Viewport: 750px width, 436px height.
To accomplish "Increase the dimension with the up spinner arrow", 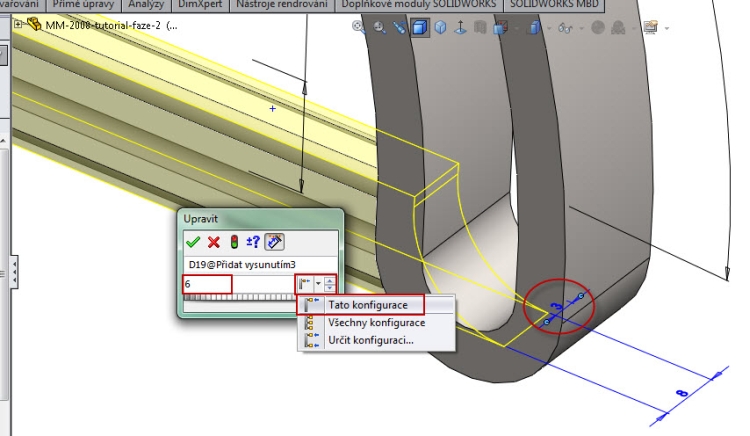I will (330, 281).
